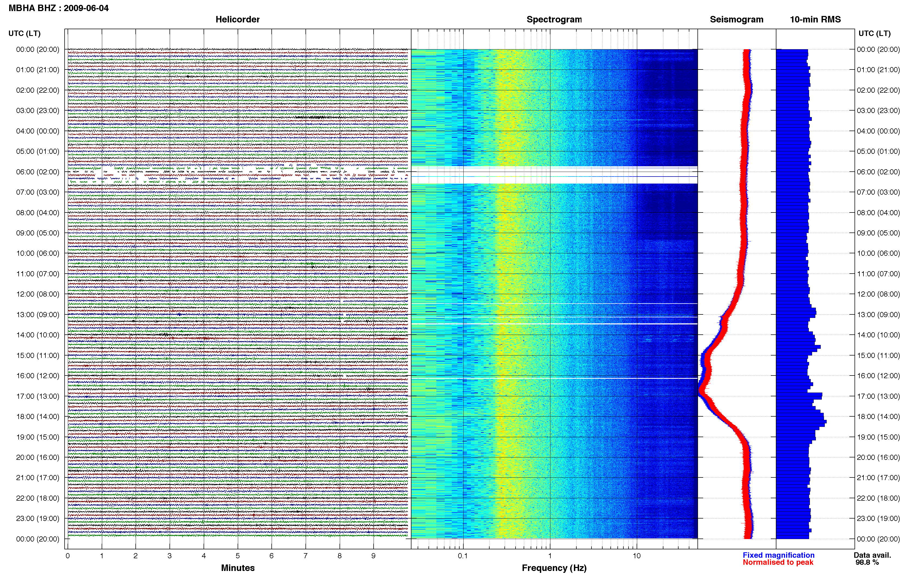Click the '9' tick on Minutes axis
Screen dimensions: 924x578
374,556
